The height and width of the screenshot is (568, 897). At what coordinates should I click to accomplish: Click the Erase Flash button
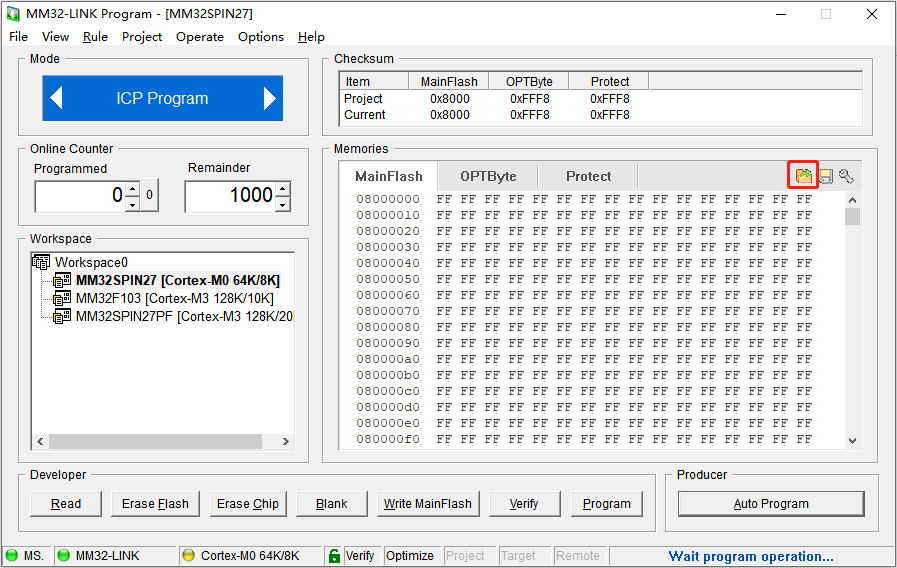pyautogui.click(x=155, y=504)
